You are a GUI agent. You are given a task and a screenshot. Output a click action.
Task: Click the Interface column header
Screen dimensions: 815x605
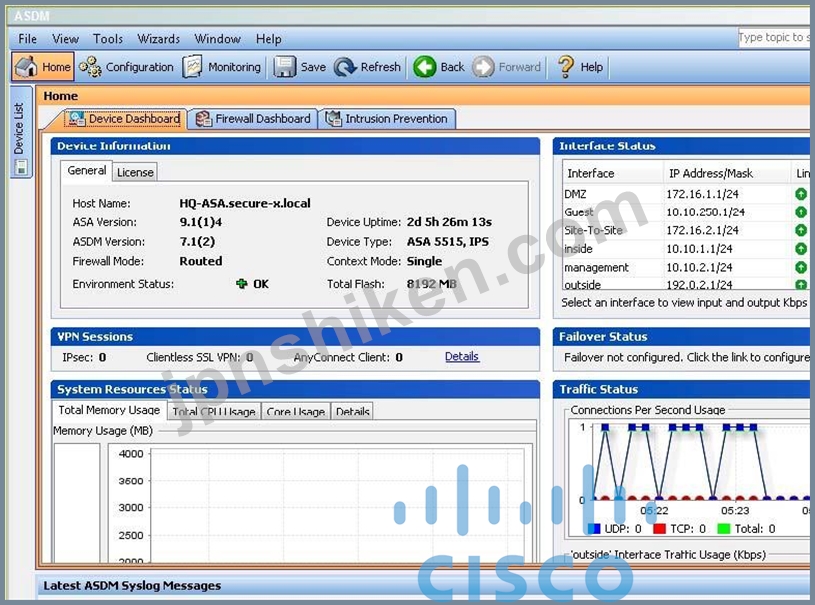click(612, 173)
